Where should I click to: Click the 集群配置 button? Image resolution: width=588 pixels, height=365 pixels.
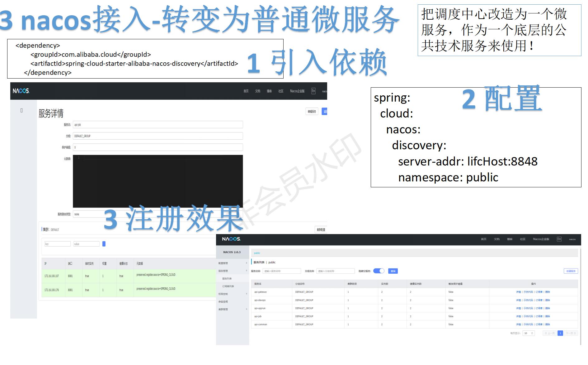[x=321, y=230]
